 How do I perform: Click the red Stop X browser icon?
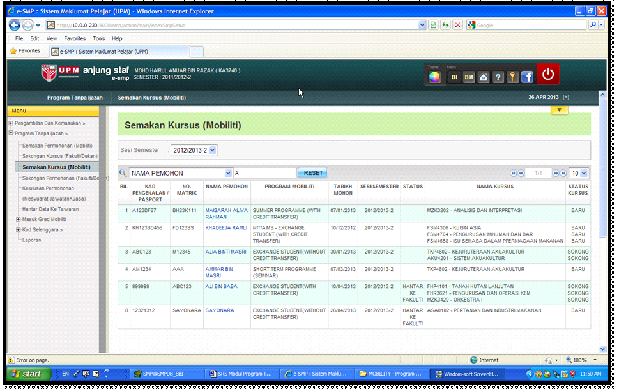tap(457, 25)
